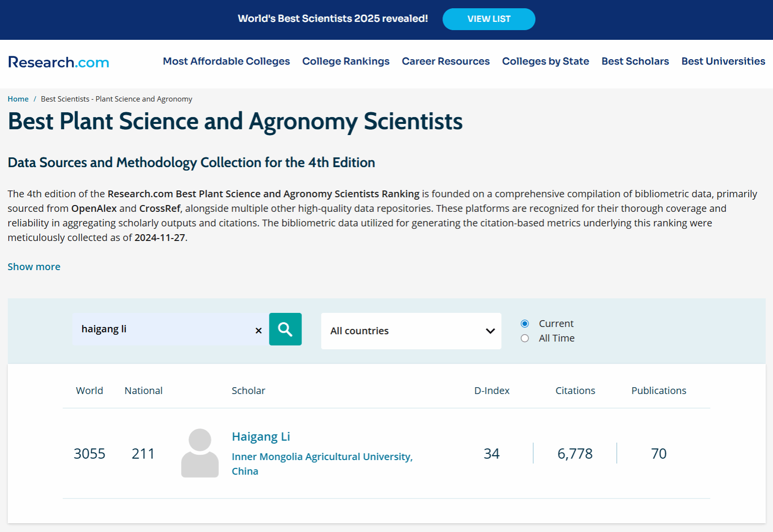Click the Home breadcrumb link
This screenshot has width=773, height=532.
[x=18, y=99]
